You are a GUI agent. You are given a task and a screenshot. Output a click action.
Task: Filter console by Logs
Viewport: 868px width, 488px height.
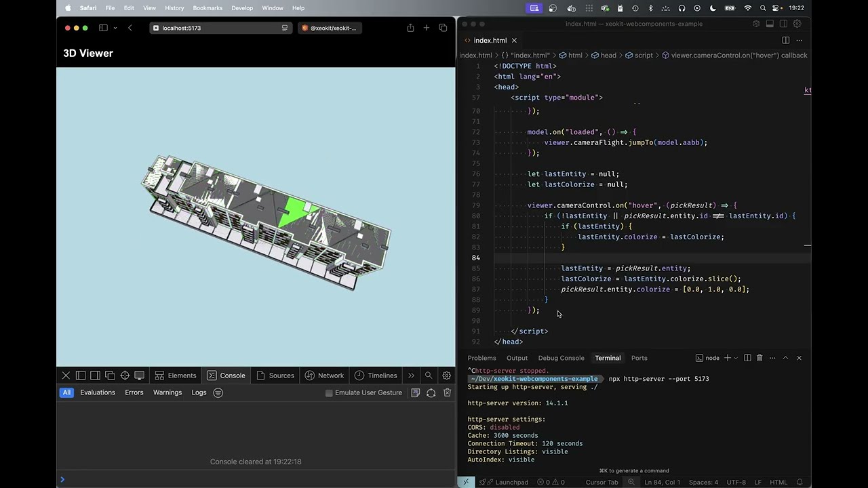[x=199, y=392]
